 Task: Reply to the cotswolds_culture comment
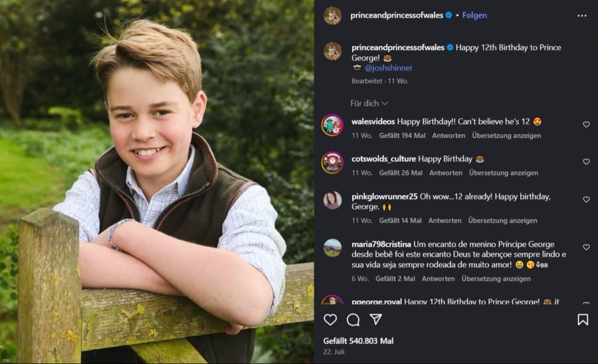[x=445, y=173]
